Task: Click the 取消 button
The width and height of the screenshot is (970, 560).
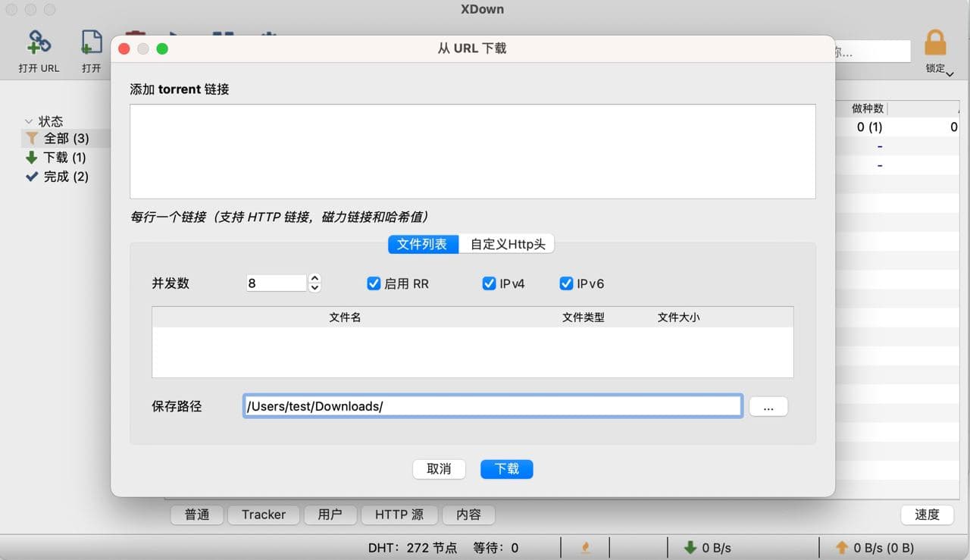Action: tap(439, 469)
